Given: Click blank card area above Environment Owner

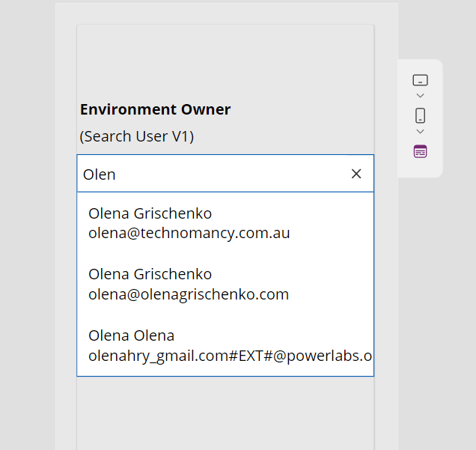Looking at the screenshot, I should (x=225, y=60).
